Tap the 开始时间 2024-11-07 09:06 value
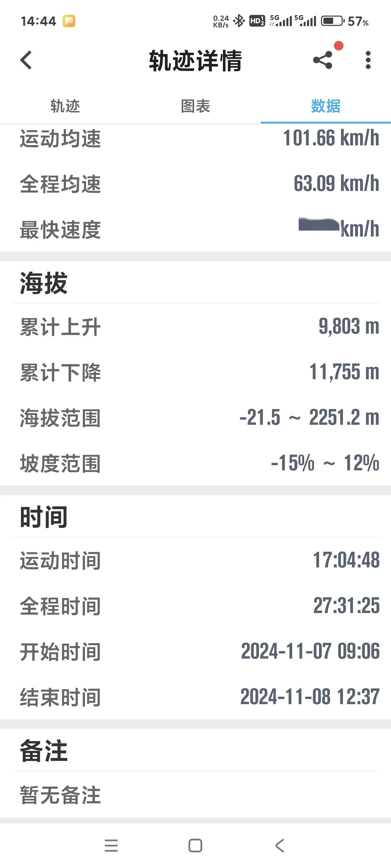Viewport: 391px width, 868px height. coord(310,651)
